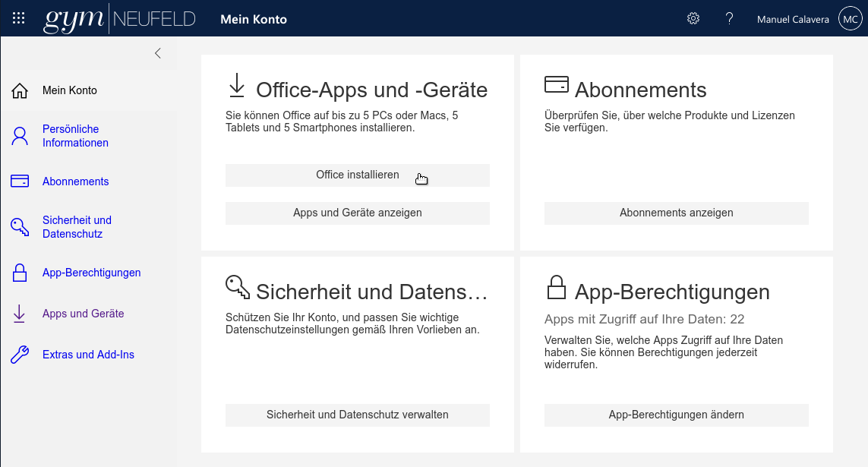The image size is (868, 467).
Task: Go to Extras und Add-Ins
Action: [x=88, y=355]
